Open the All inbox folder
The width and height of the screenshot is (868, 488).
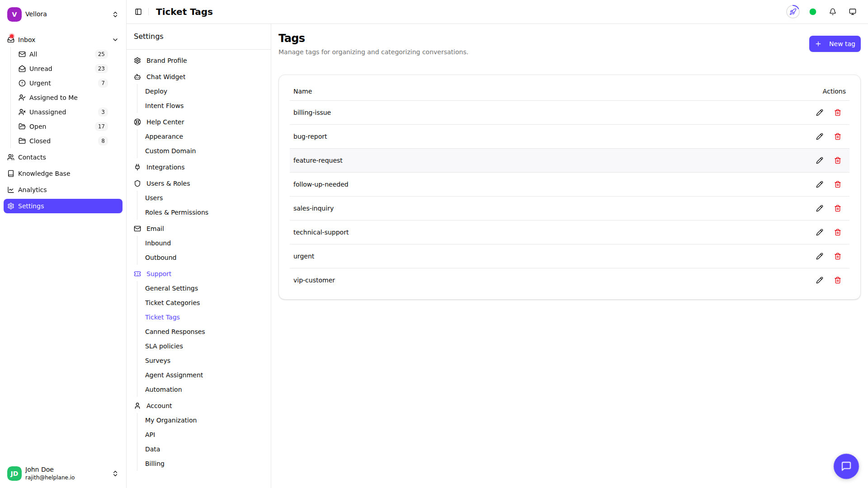click(63, 54)
